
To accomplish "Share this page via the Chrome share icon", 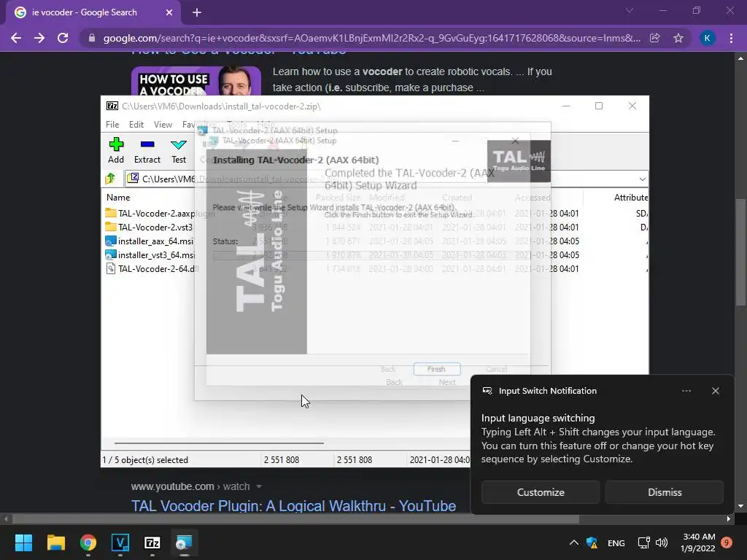I will [655, 38].
